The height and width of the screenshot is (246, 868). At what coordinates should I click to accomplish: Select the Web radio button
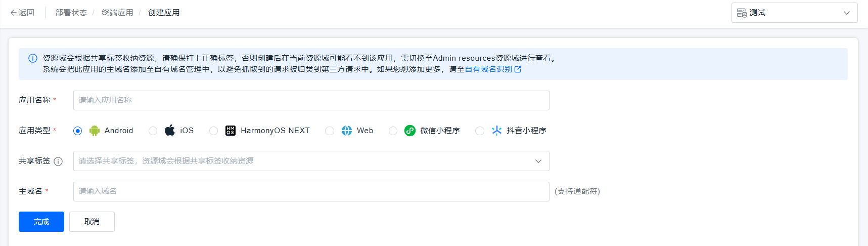330,131
